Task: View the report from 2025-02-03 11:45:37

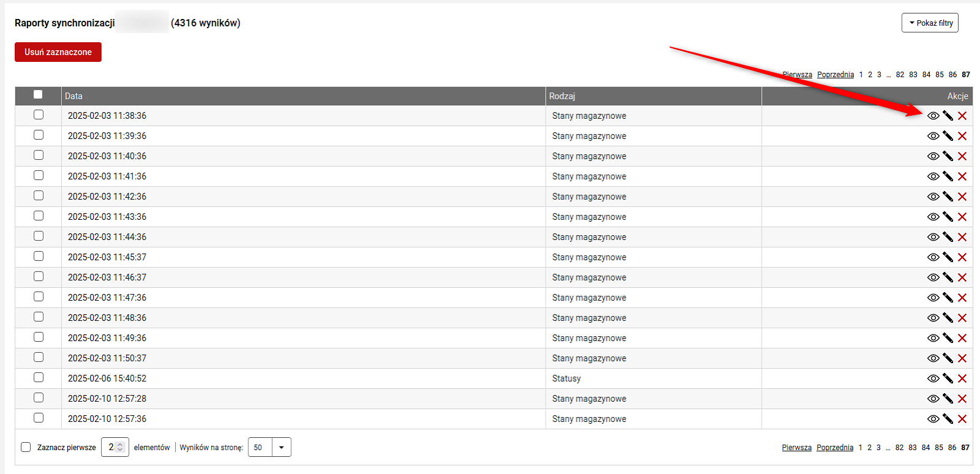Action: click(x=933, y=257)
